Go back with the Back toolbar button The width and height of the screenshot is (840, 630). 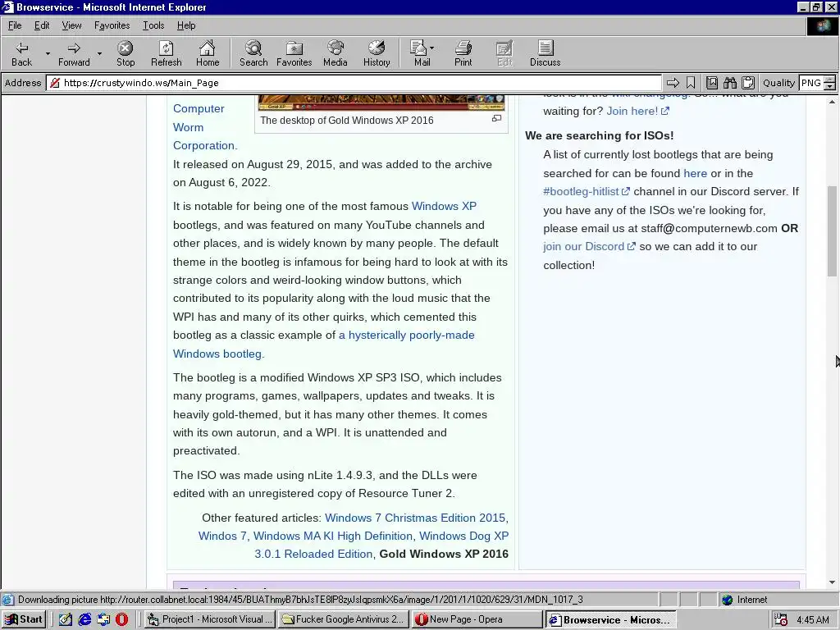tap(22, 53)
